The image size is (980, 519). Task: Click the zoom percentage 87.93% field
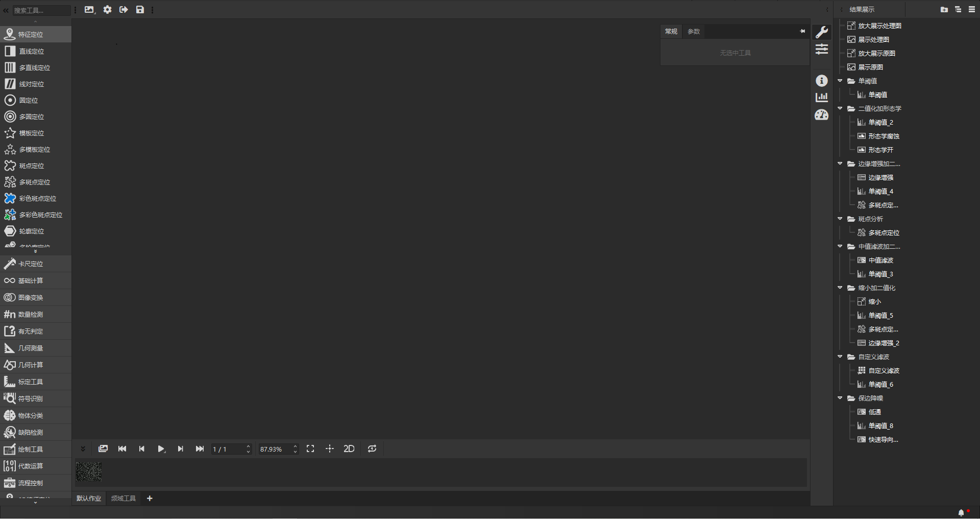pos(275,449)
